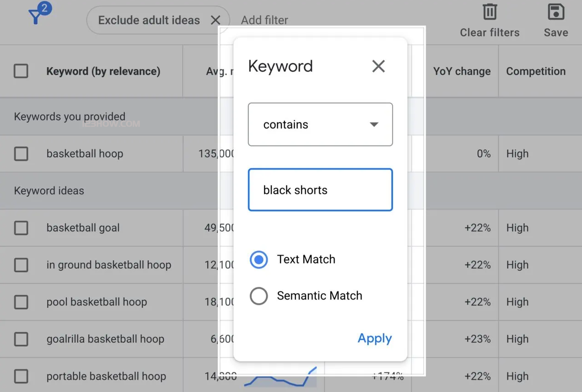Check the basketball hoop keyword checkbox
Viewport: 582px width, 392px height.
click(21, 154)
